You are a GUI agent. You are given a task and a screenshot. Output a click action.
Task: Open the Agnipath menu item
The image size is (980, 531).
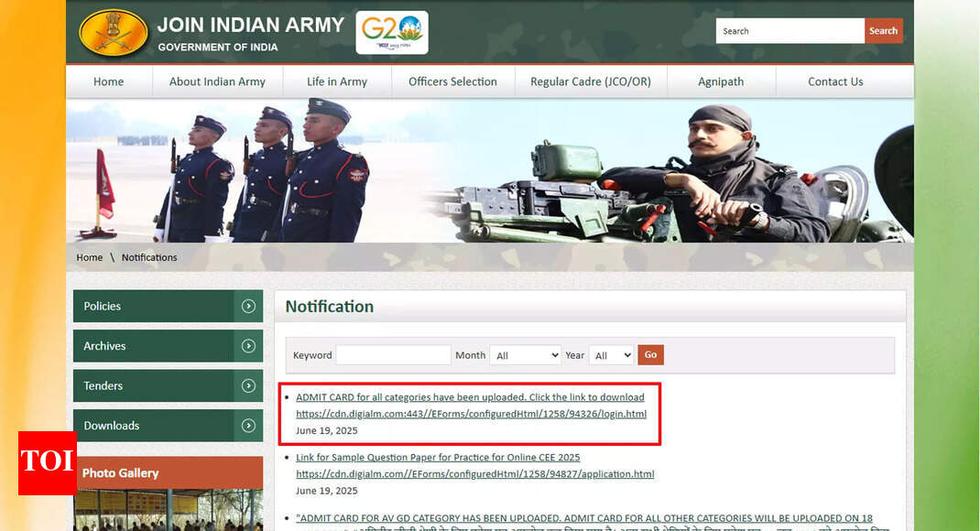click(721, 81)
